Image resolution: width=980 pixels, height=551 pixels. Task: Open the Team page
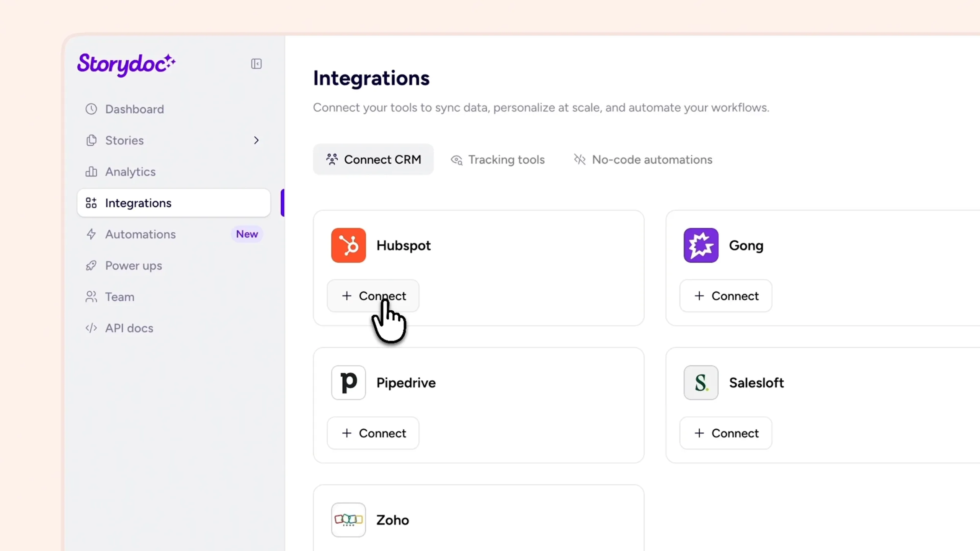coord(174,297)
